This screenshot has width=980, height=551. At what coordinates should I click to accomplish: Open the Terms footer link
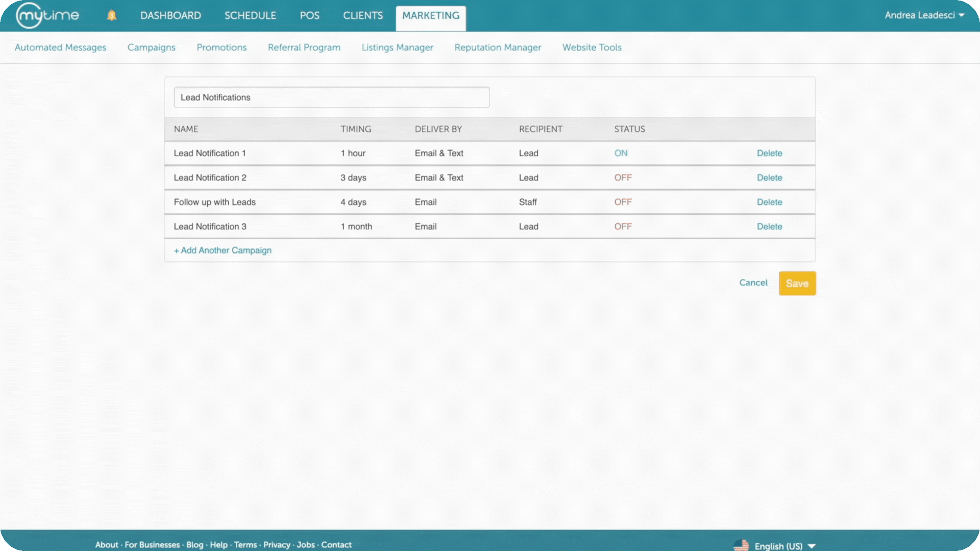pos(245,545)
